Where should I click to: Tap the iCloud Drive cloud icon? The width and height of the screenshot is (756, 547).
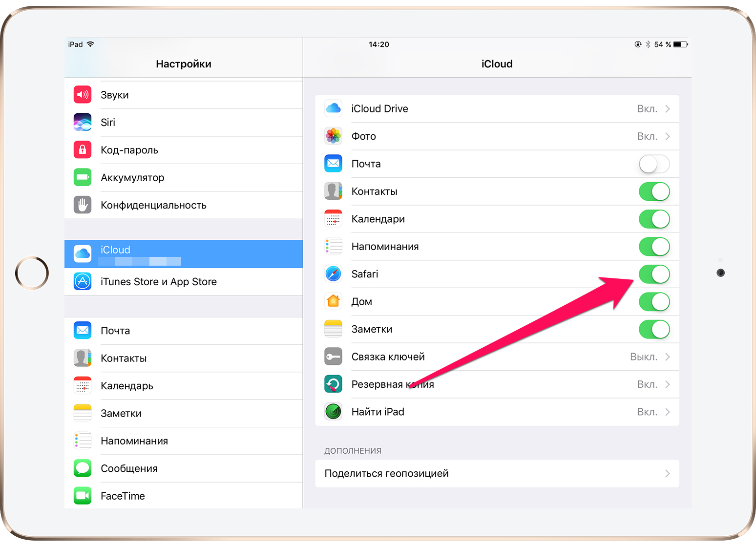[334, 108]
